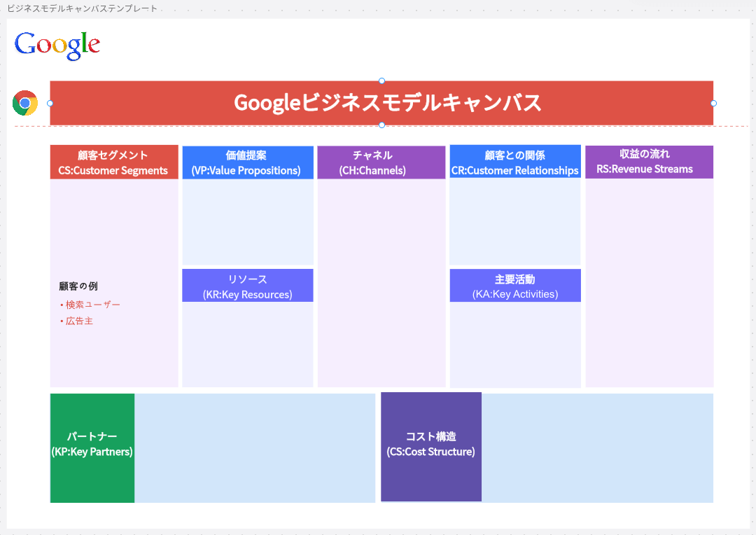Screen dimensions: 756x535
Task: Select the Googleビジネスモデルキャンバス title banner
Action: tap(381, 103)
